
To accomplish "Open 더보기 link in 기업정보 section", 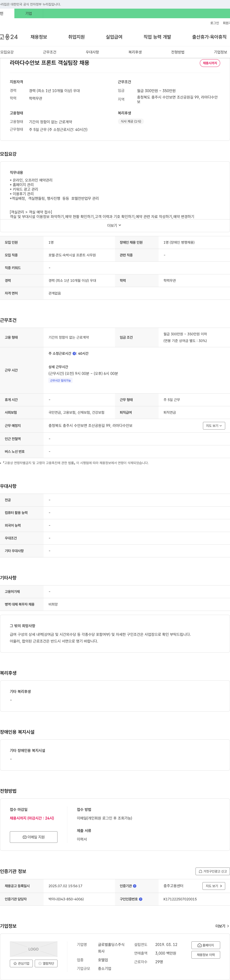I will pyautogui.click(x=222, y=926).
